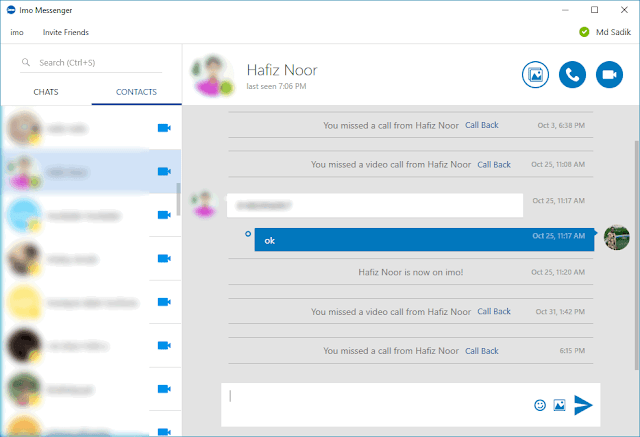Video call contact with yellow avatar

pyautogui.click(x=164, y=302)
